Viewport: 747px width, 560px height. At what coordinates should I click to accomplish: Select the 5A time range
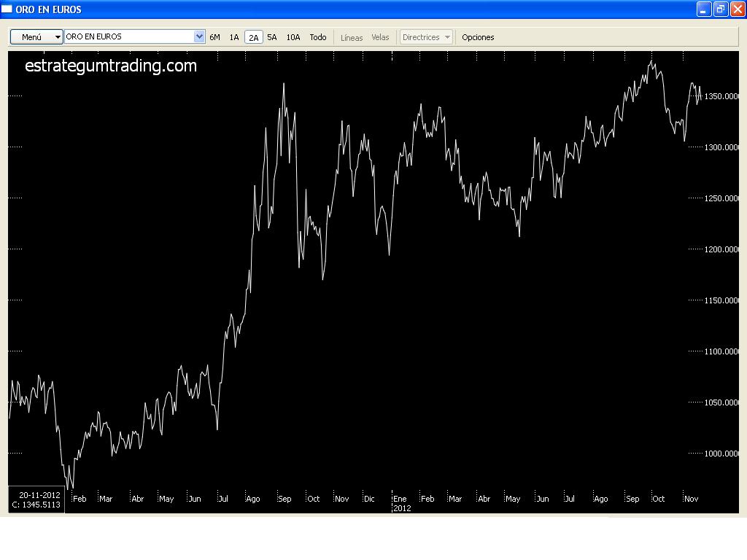272,37
